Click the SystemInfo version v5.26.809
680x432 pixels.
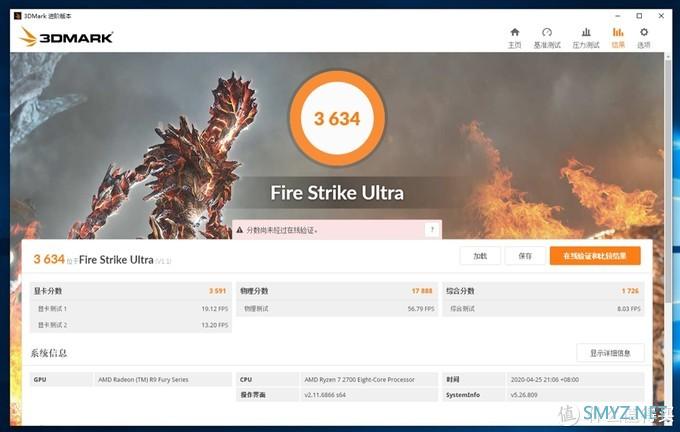[524, 395]
